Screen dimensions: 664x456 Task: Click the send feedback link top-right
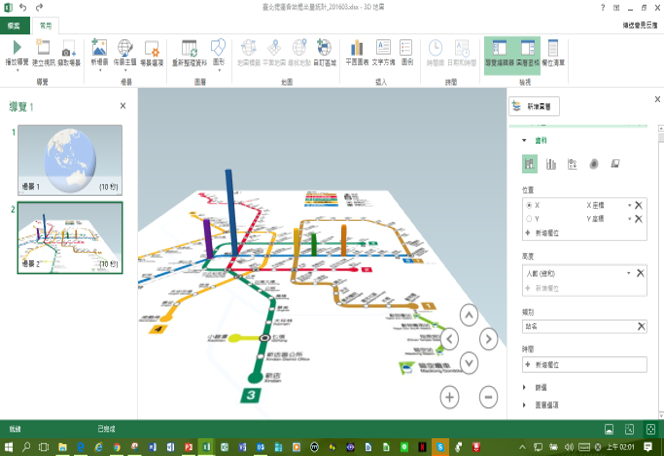pos(640,25)
